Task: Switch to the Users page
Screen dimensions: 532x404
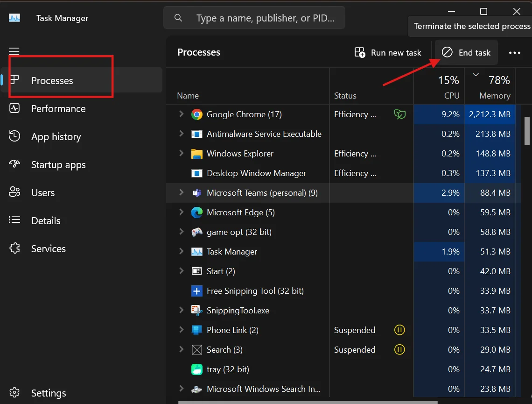Action: [82, 192]
